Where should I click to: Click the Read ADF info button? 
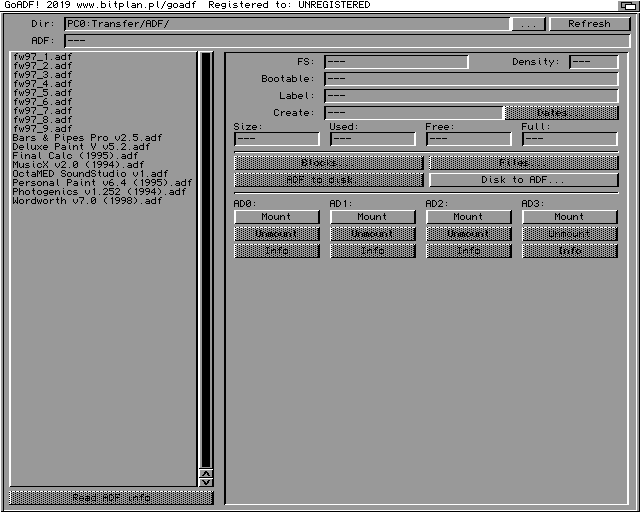pos(111,497)
